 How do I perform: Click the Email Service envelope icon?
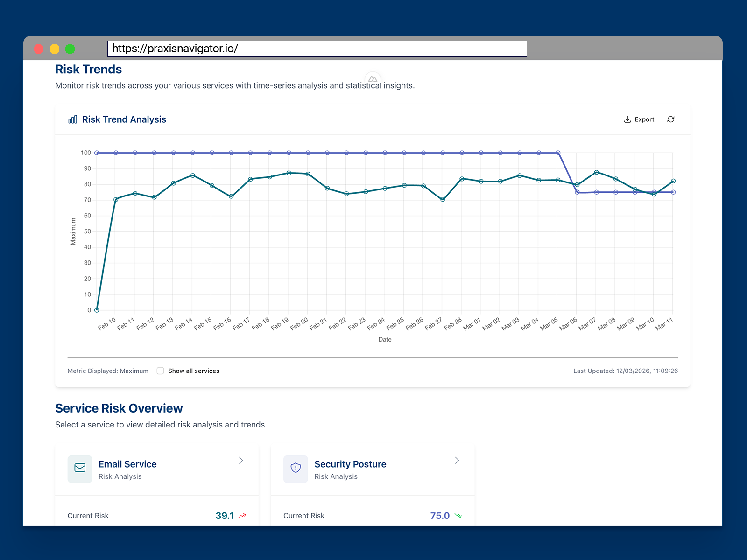coord(79,469)
